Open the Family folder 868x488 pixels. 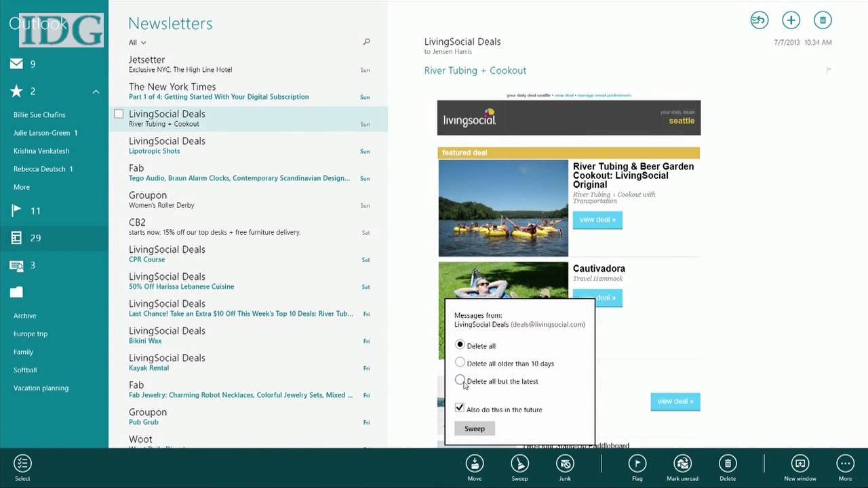pos(23,352)
